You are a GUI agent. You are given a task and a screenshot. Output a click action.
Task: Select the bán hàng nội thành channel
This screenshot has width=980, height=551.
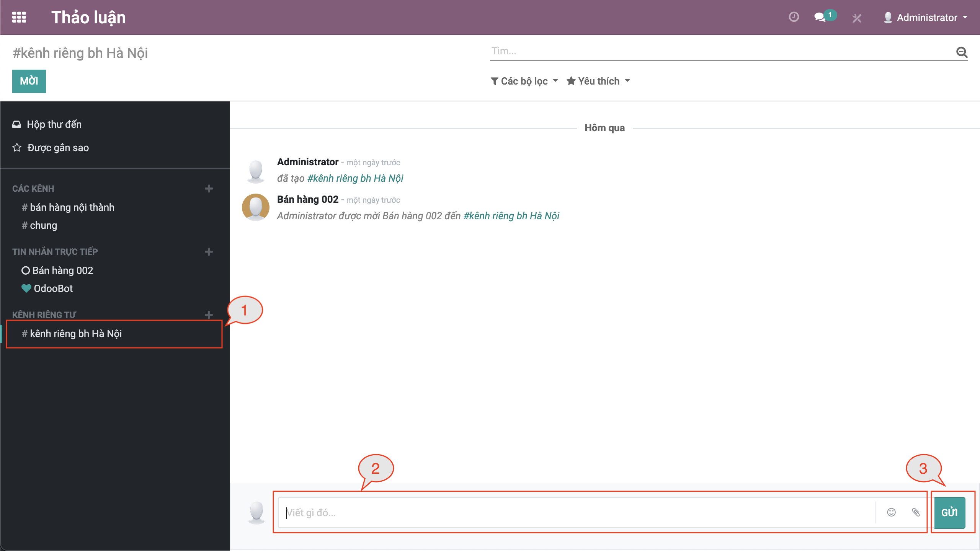click(72, 207)
